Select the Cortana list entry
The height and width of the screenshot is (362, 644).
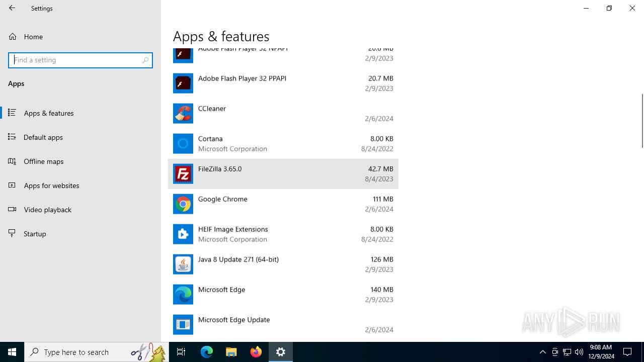283,144
